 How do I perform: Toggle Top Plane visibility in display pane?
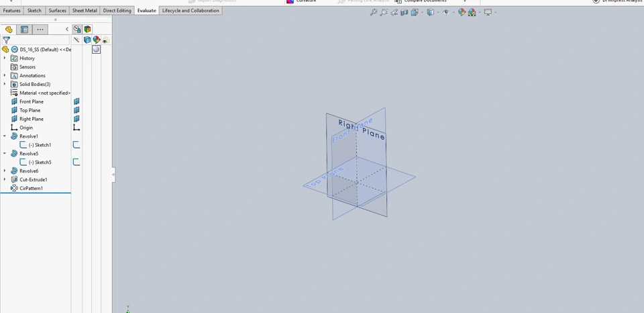pyautogui.click(x=76, y=110)
